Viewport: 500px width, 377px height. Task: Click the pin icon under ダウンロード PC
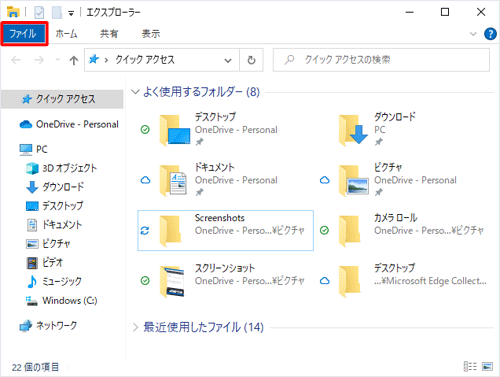click(378, 142)
